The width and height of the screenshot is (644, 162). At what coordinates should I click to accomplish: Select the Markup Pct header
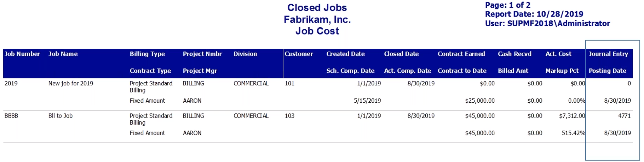(562, 71)
